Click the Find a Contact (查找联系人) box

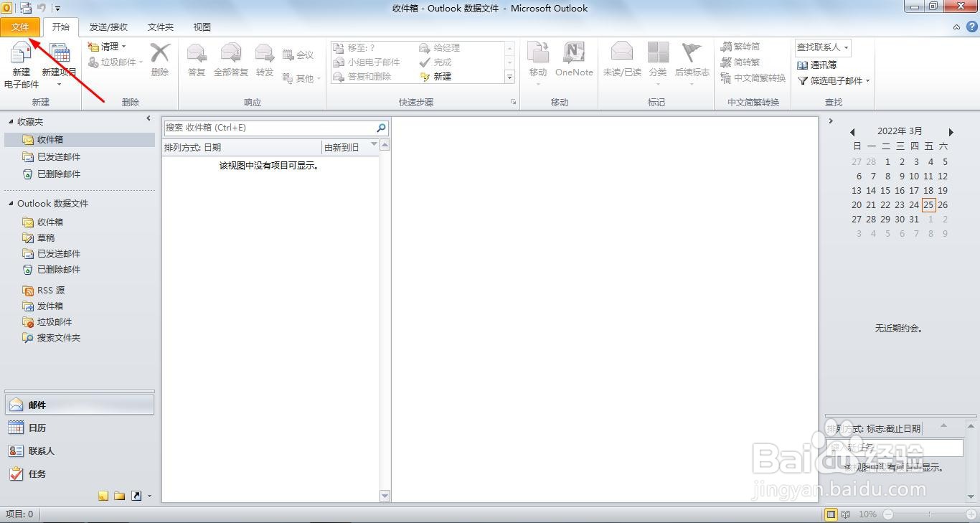point(823,47)
